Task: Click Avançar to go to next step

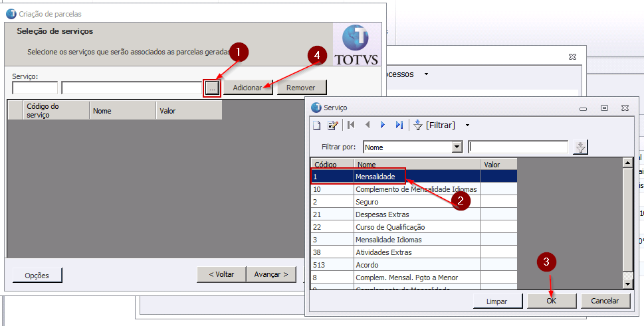Action: [x=270, y=274]
